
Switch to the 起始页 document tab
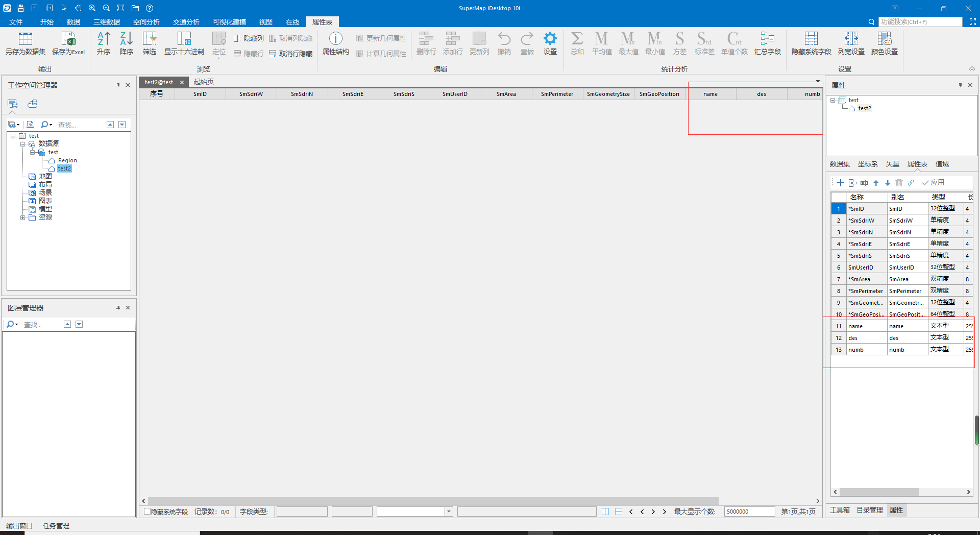(x=204, y=82)
